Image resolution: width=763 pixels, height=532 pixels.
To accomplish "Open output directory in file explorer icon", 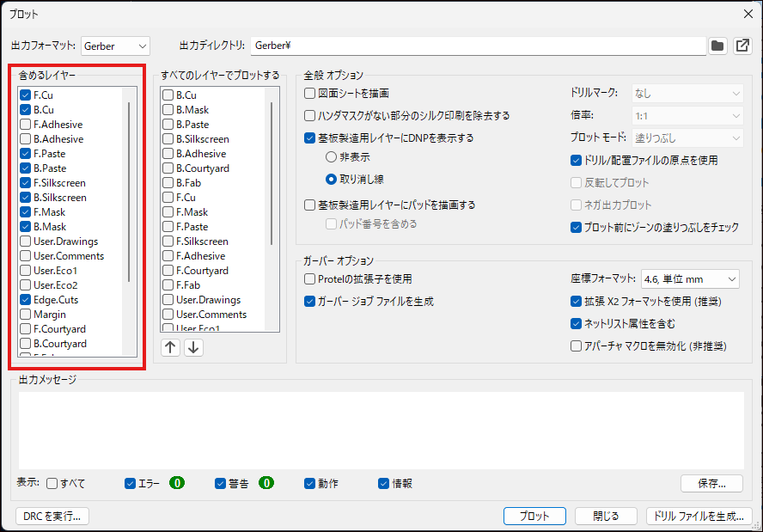I will [x=742, y=46].
